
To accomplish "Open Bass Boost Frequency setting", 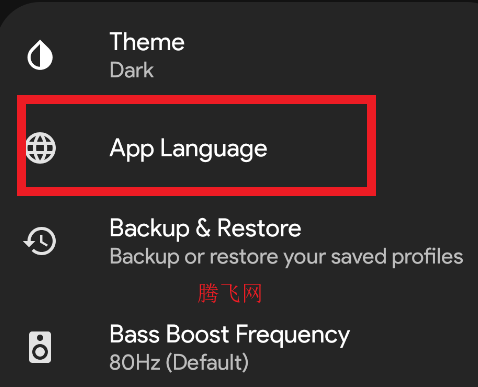I will click(239, 348).
